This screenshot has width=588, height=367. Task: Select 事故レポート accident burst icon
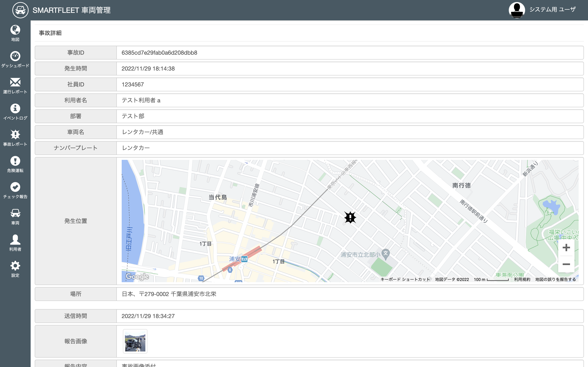(15, 135)
